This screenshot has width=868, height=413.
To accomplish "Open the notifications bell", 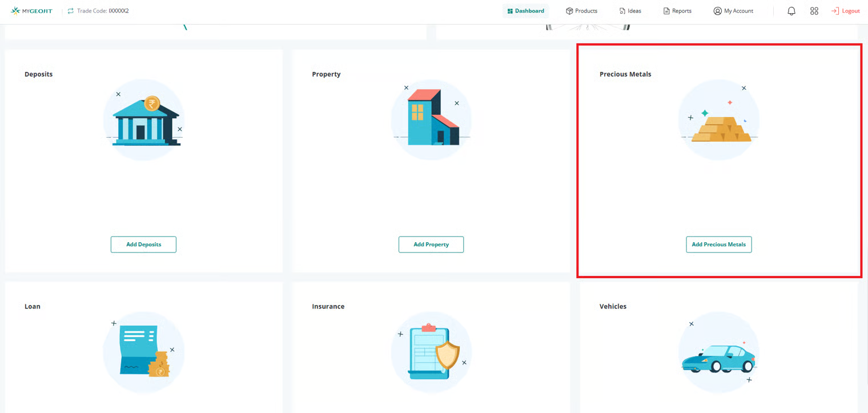I will coord(791,11).
